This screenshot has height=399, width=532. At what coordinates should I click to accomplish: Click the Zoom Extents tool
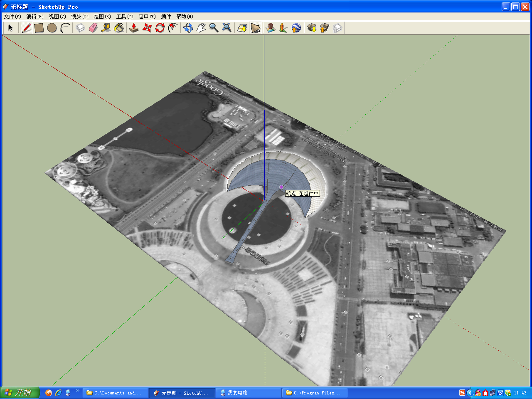click(227, 28)
